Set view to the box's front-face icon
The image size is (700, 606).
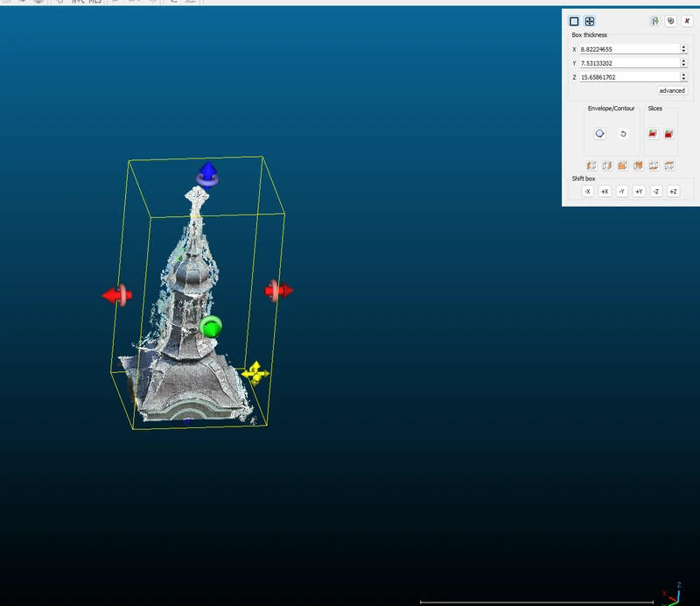click(623, 166)
